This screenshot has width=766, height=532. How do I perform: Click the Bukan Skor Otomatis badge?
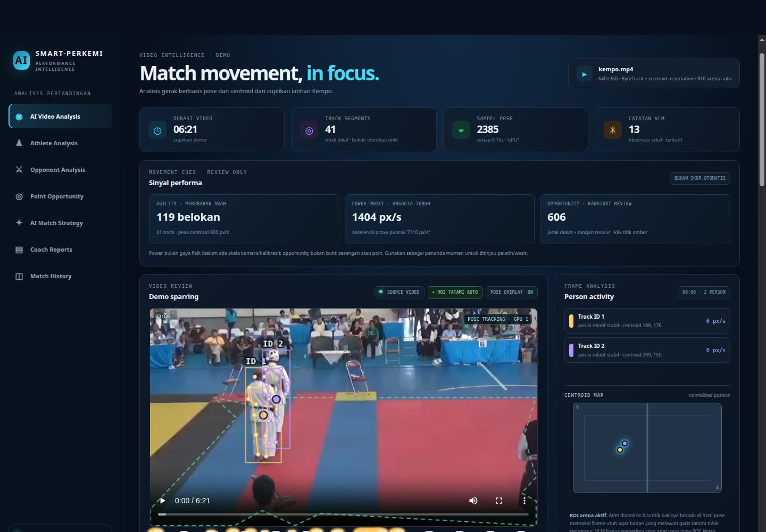700,178
